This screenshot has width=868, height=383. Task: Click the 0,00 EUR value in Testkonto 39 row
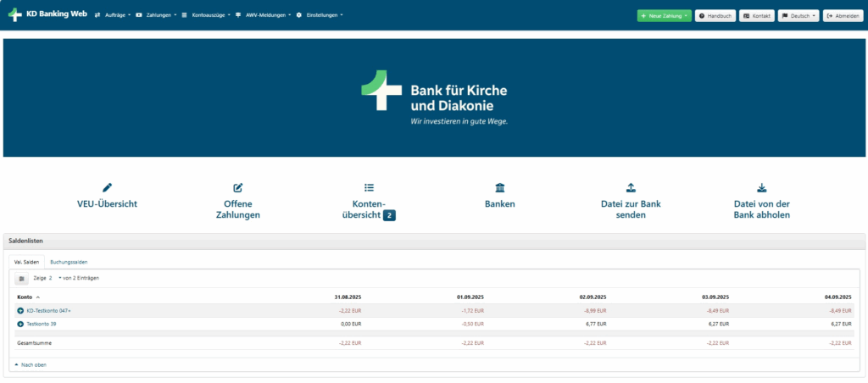[x=351, y=325]
